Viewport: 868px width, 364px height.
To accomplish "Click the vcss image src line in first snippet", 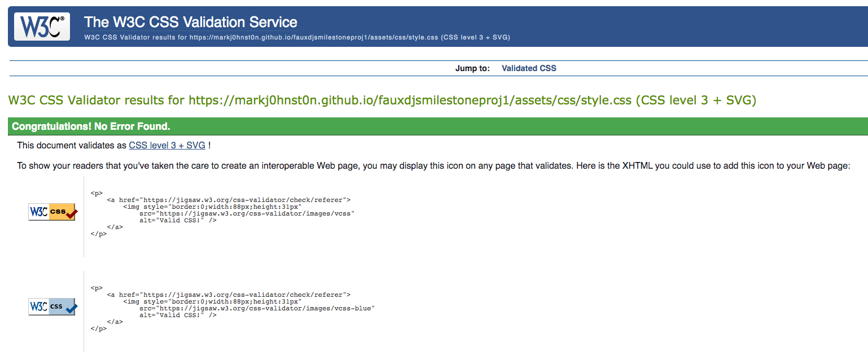I will 247,213.
